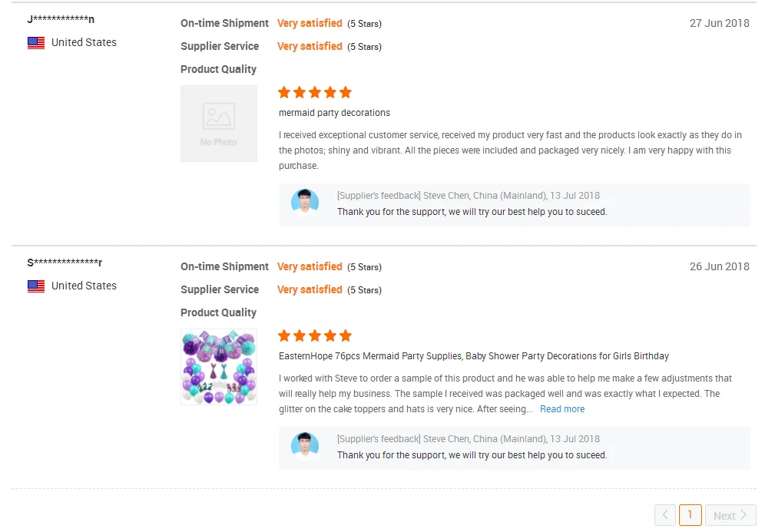Click reviewer name J***n

61,19
